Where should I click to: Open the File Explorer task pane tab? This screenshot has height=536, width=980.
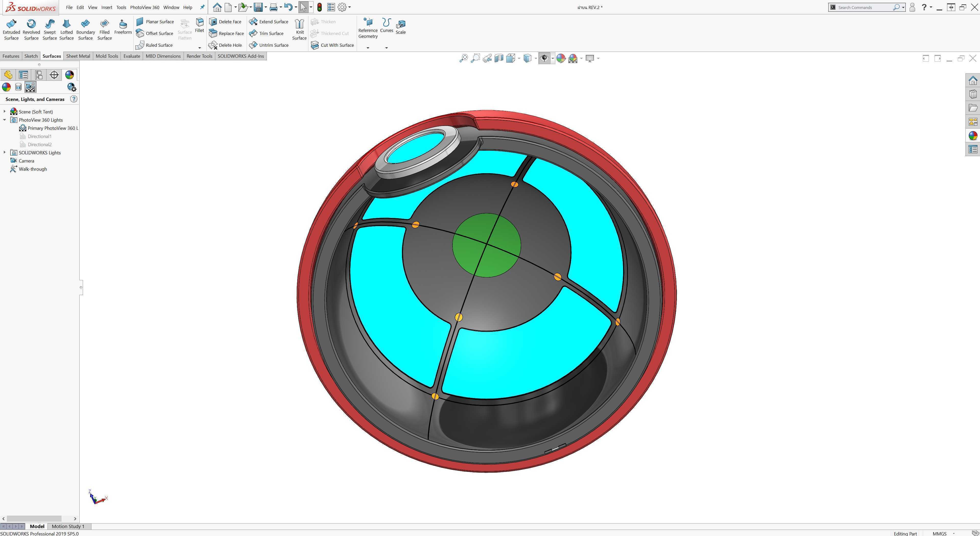(x=973, y=108)
